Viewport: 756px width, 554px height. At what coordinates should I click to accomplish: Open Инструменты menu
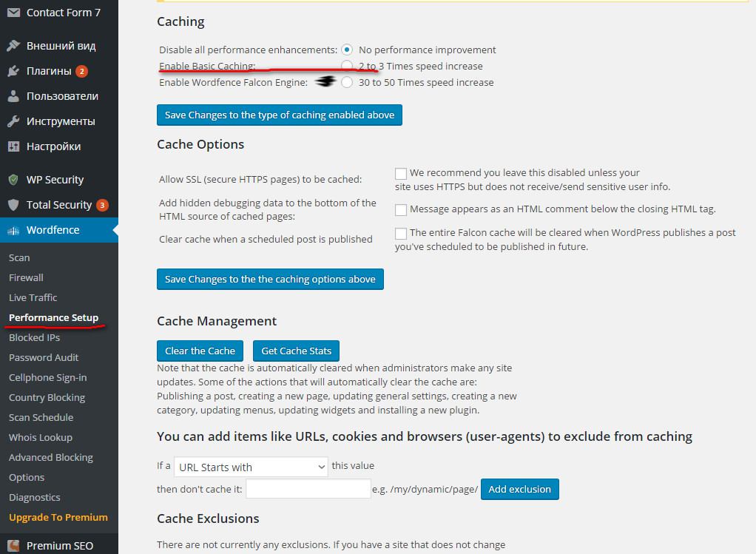[59, 121]
